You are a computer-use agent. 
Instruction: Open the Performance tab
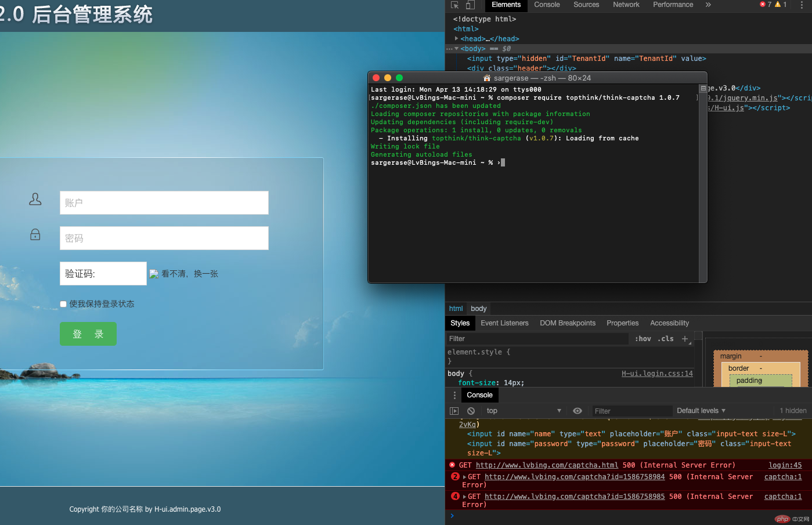[x=673, y=5]
